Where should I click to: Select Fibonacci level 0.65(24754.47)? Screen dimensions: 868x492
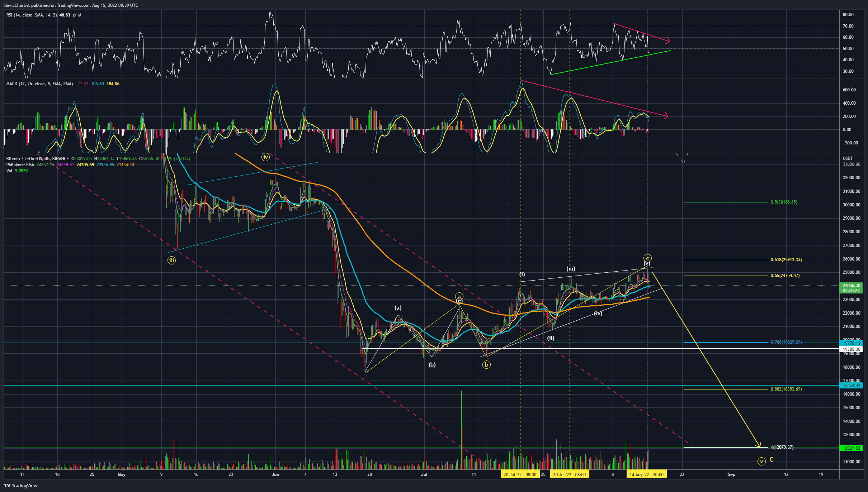(x=785, y=276)
